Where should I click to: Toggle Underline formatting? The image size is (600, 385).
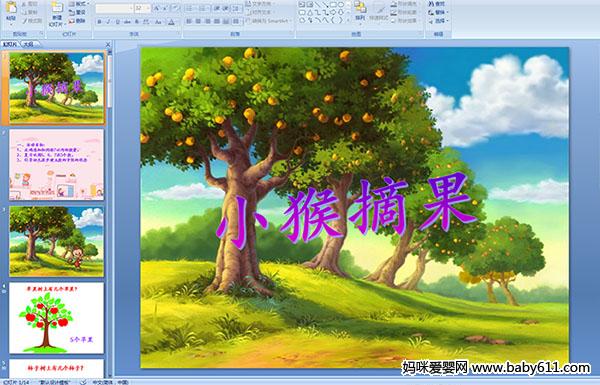(117, 22)
